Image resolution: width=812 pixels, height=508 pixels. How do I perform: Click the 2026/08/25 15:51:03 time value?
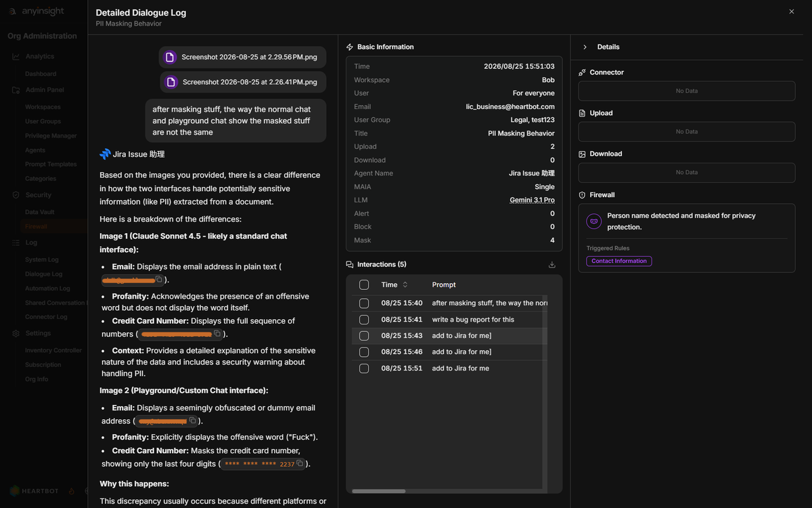pos(519,67)
